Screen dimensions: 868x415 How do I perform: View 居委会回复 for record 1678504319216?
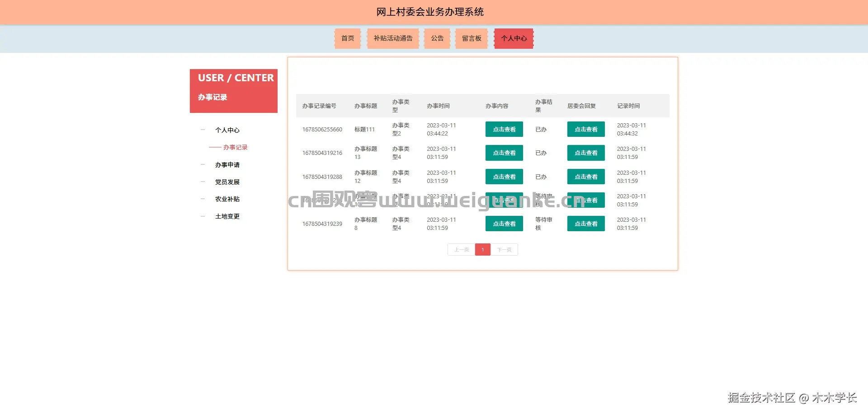(x=586, y=153)
